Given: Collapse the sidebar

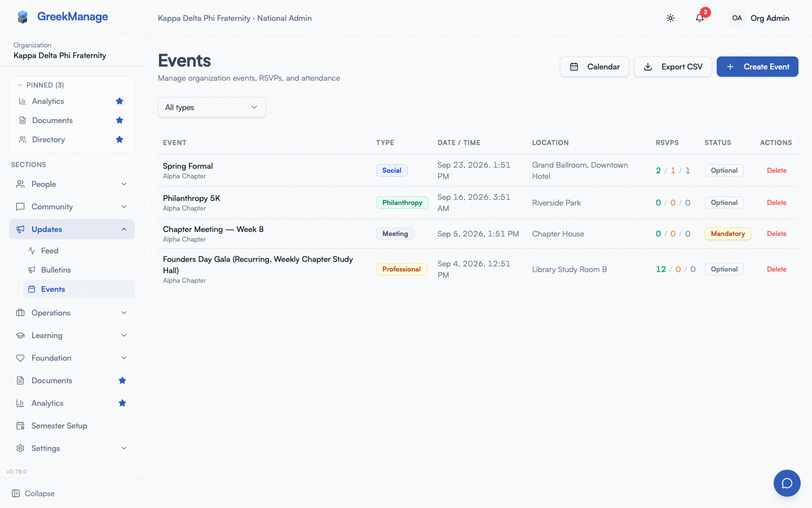Looking at the screenshot, I should click(34, 493).
